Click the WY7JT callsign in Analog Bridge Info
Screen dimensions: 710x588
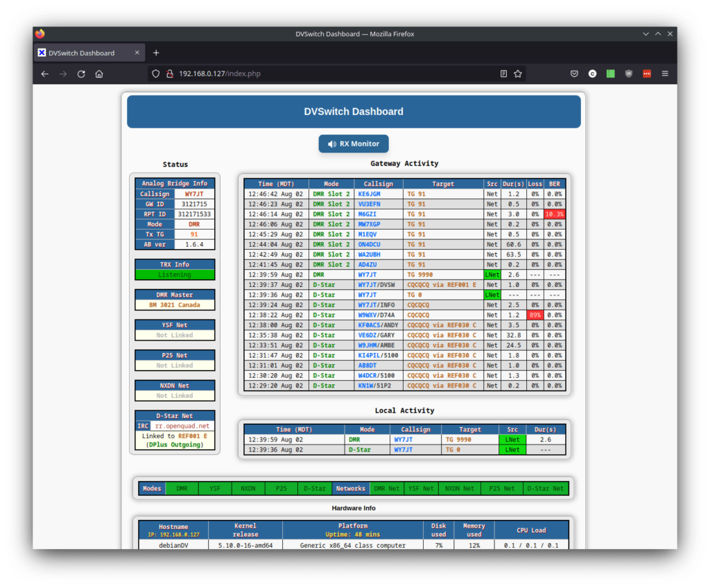pos(194,194)
